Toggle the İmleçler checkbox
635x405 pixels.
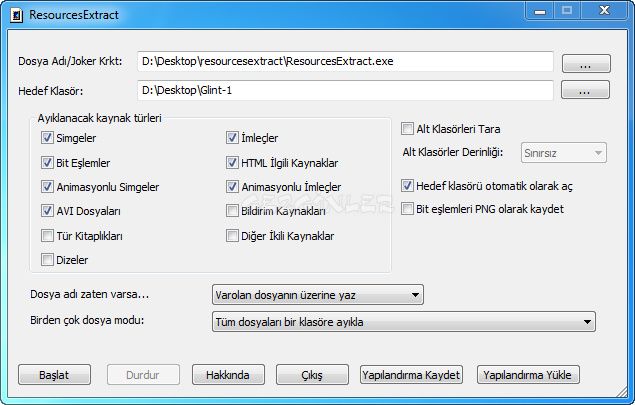(x=232, y=138)
